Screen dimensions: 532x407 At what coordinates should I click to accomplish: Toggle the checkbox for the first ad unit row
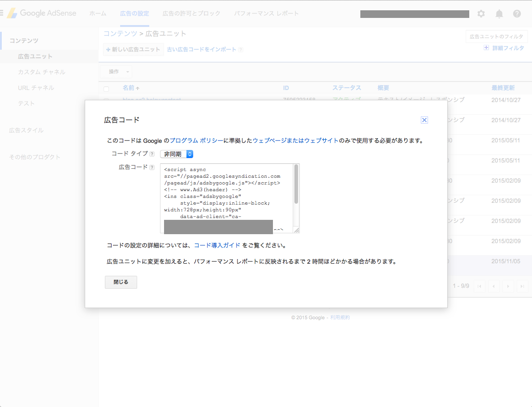tap(106, 100)
